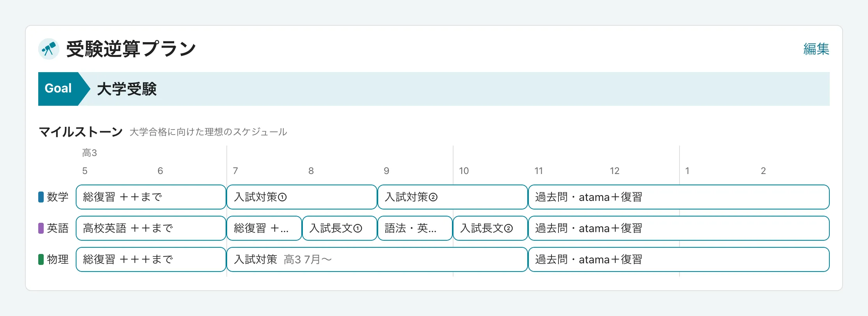This screenshot has width=868, height=316.
Task: Click the 入試長文① card in the 英語 row
Action: (x=339, y=228)
